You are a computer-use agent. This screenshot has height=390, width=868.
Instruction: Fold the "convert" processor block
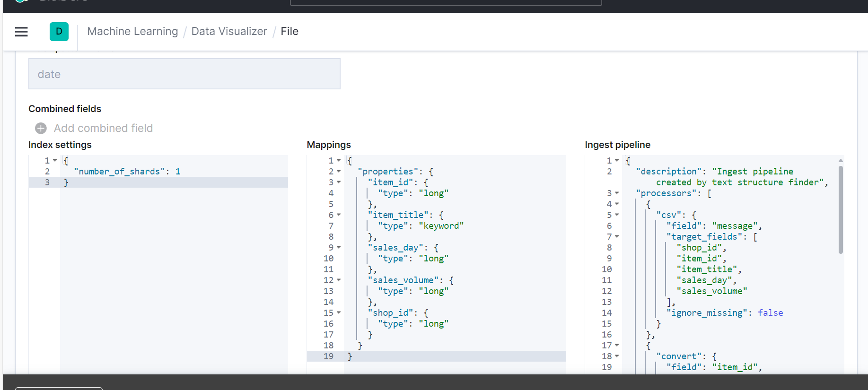(617, 356)
